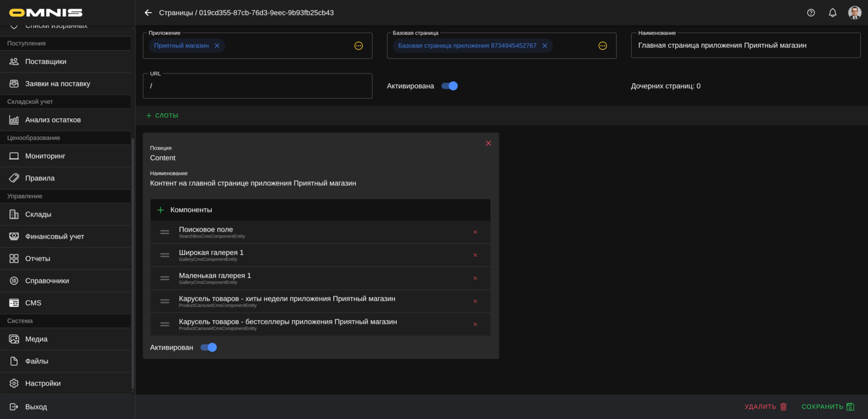Open the Приложение field selector dots
868x419 pixels.
(x=359, y=46)
